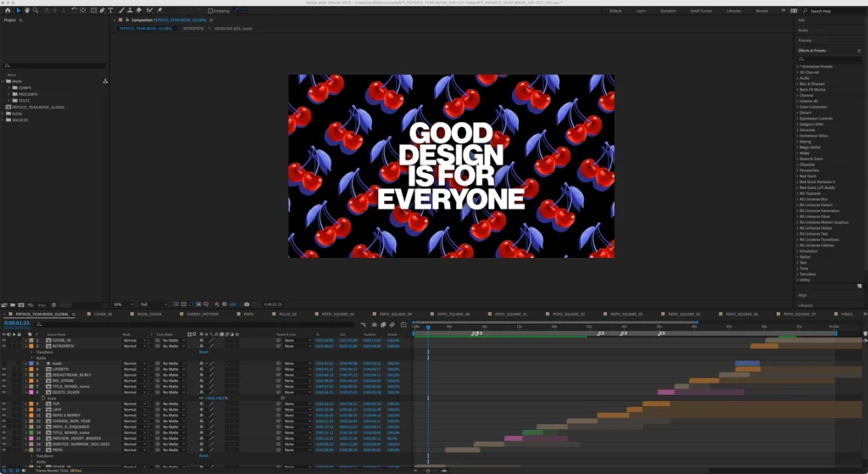Click the delete trash icon in Project panel

click(53, 304)
